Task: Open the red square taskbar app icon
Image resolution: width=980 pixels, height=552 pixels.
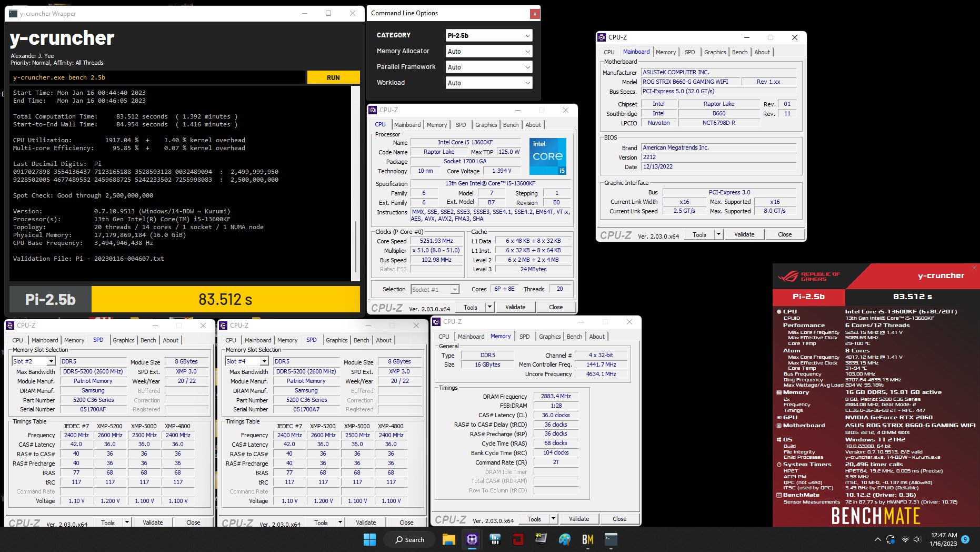Action: [518, 539]
